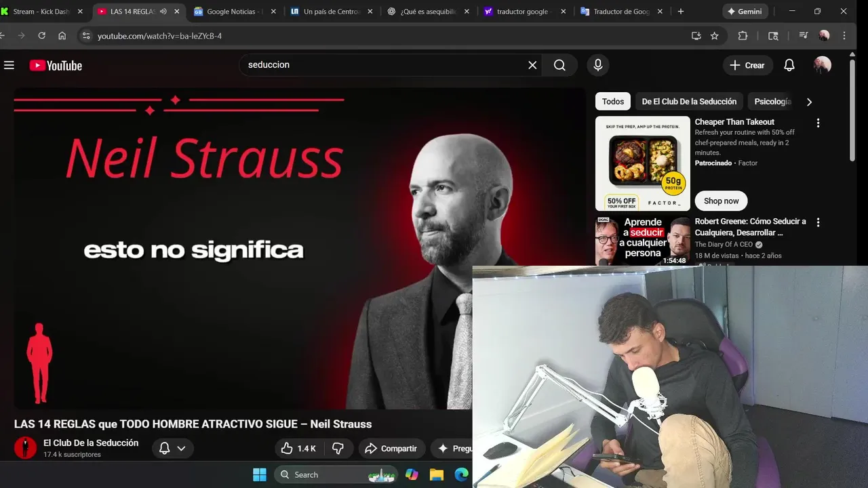868x488 pixels.
Task: Click the video title LAS 14 REGLAS text
Action: pos(193,424)
